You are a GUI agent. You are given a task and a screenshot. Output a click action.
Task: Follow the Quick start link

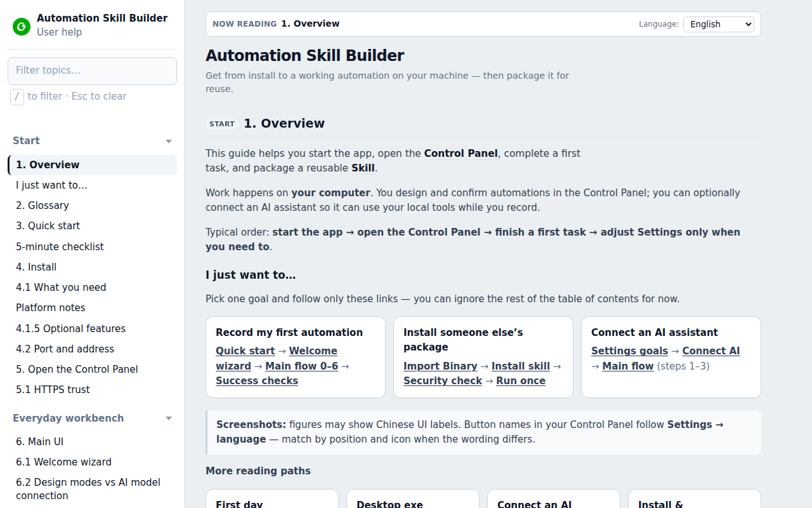(246, 351)
